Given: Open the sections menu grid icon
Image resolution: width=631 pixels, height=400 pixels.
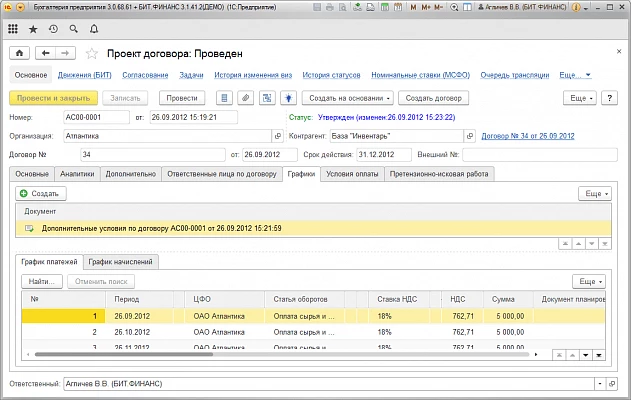Looking at the screenshot, I should tap(13, 29).
